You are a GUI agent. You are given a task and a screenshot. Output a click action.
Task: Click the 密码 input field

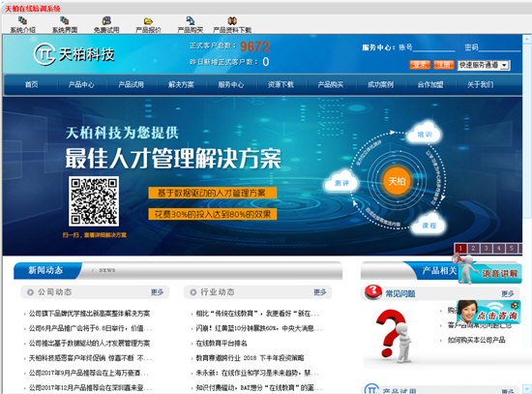499,47
